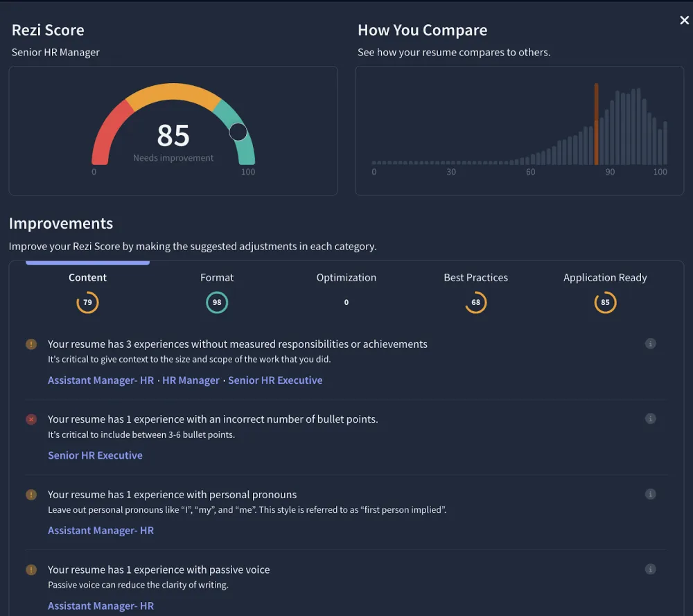Click the Senior HR Manager subtitle
The height and width of the screenshot is (616, 693).
pyautogui.click(x=55, y=52)
